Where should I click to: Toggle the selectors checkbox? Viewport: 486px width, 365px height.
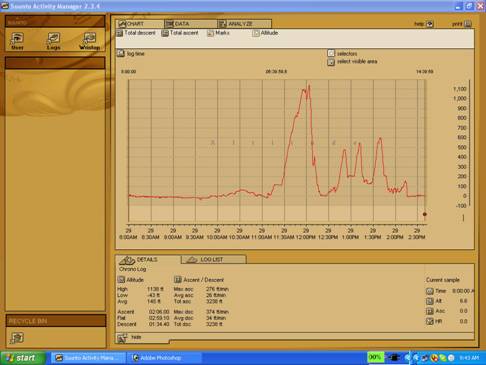pyautogui.click(x=331, y=53)
